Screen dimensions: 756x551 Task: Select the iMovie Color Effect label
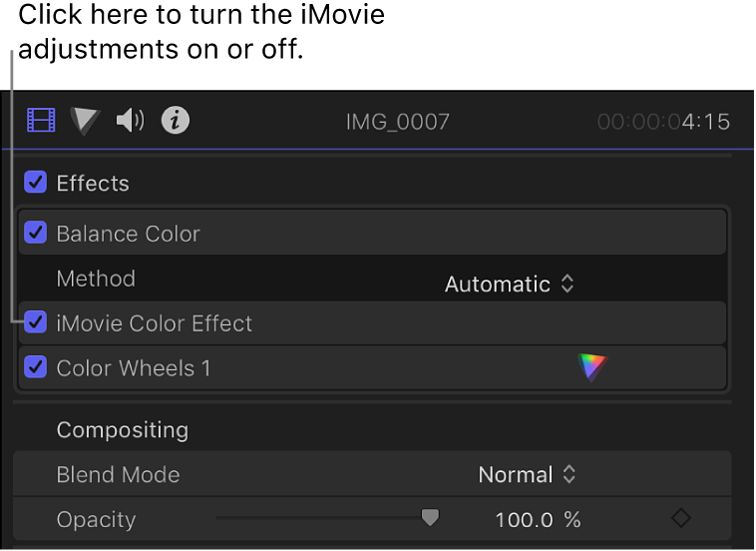[x=155, y=322]
